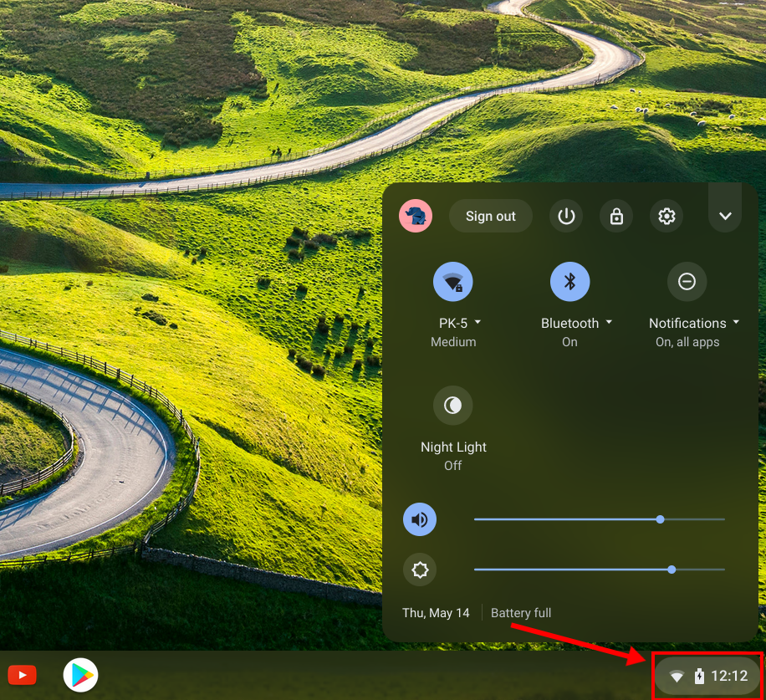The image size is (766, 700).
Task: Collapse the quick settings panel chevron
Action: [x=725, y=216]
